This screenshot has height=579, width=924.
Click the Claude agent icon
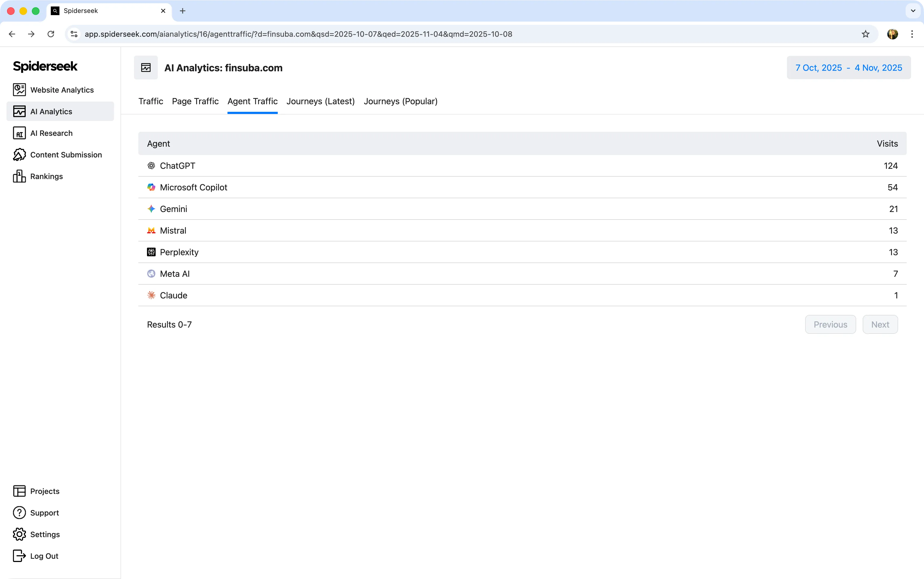[x=151, y=295]
